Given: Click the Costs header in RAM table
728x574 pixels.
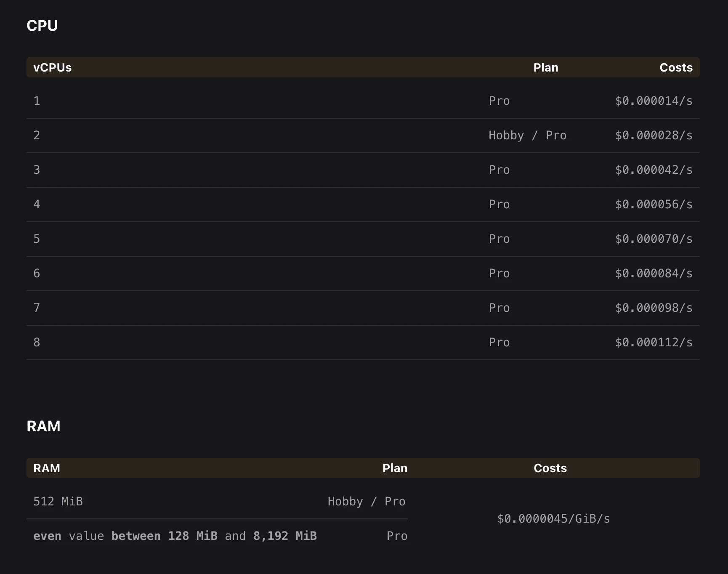Looking at the screenshot, I should coord(550,468).
